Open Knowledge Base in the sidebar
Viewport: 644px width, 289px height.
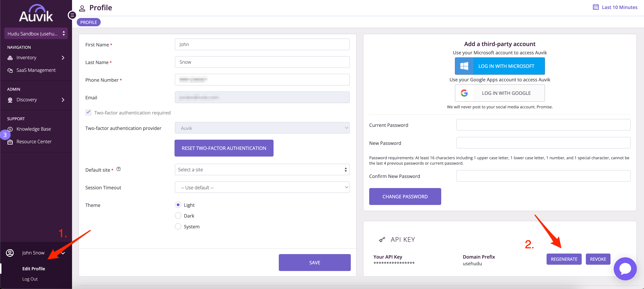point(34,129)
